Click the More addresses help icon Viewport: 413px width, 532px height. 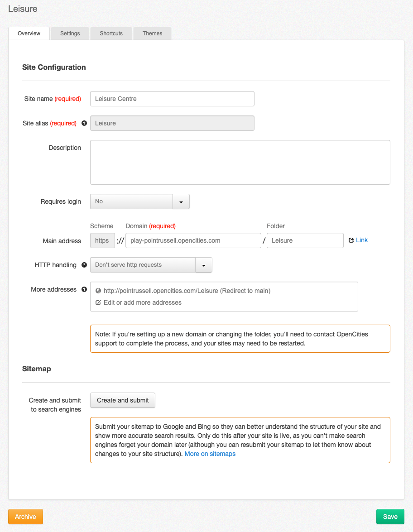pyautogui.click(x=84, y=289)
